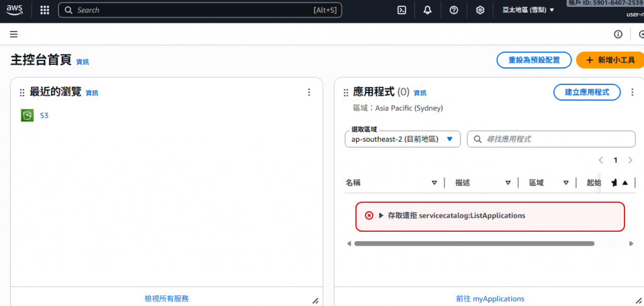Click the 重設為預設配置 button
The image size is (644, 306).
(x=534, y=60)
